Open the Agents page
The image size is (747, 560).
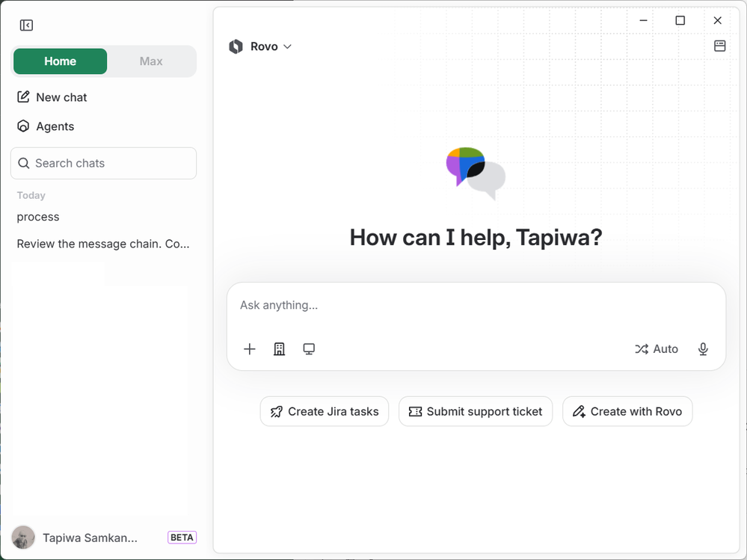coord(46,126)
